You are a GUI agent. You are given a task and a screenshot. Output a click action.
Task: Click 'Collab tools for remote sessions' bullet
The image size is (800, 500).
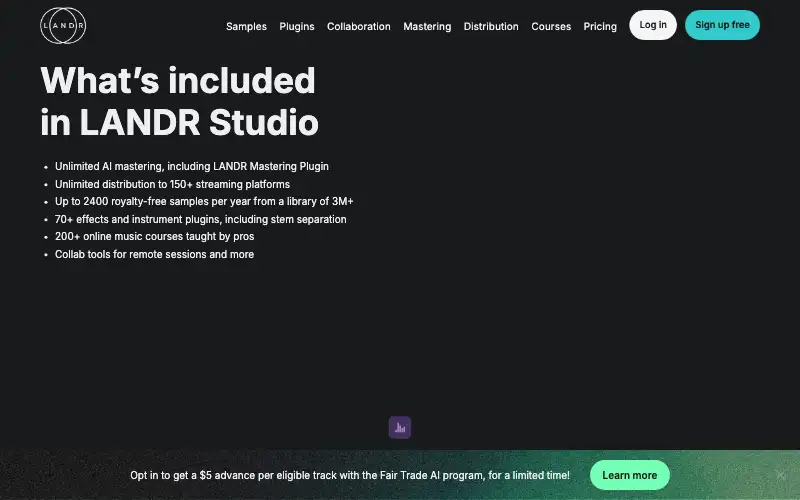tap(154, 254)
